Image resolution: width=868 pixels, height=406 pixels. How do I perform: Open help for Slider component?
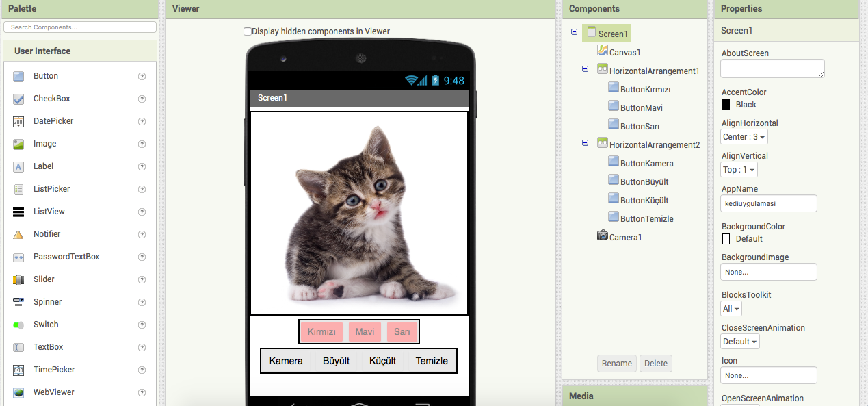[x=142, y=280]
